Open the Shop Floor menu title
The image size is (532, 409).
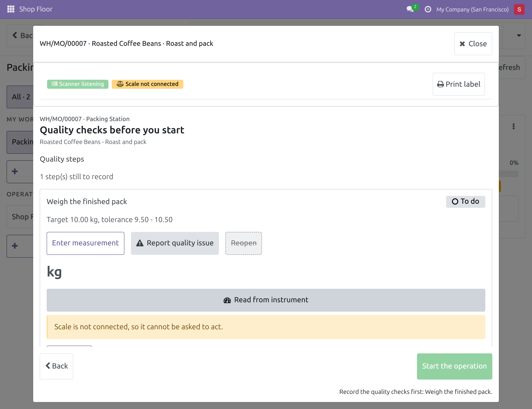tap(36, 9)
